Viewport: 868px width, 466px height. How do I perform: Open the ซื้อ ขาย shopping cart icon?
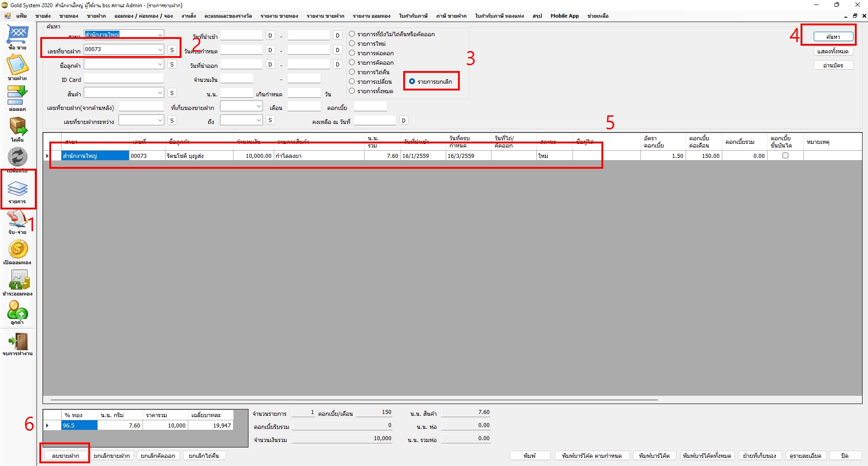pyautogui.click(x=18, y=35)
